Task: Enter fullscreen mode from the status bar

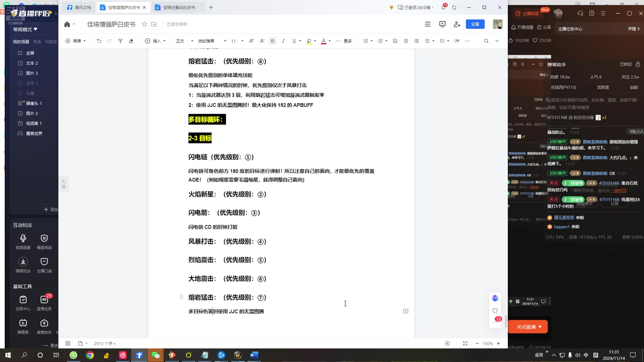Action: coord(465,344)
